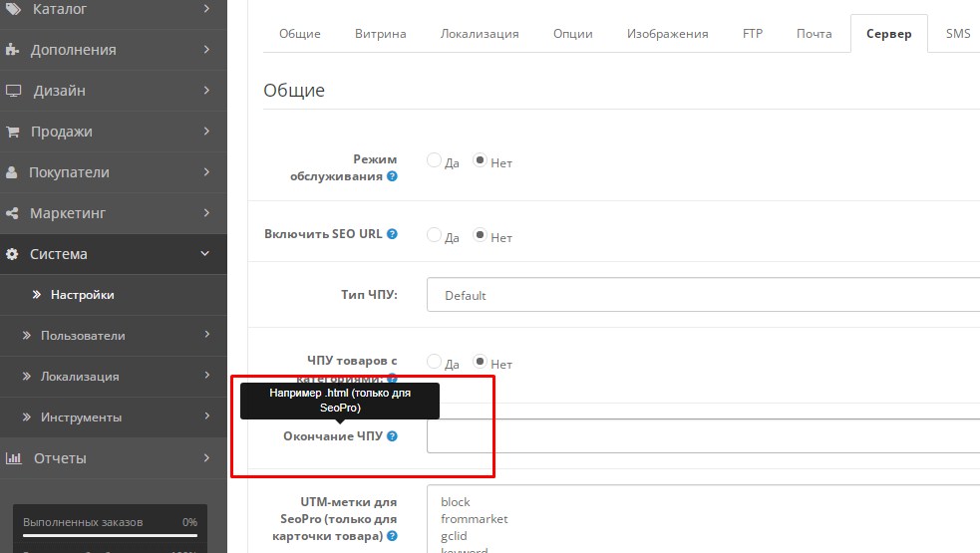Open the Тип ЧПУ Default dropdown

(x=703, y=295)
